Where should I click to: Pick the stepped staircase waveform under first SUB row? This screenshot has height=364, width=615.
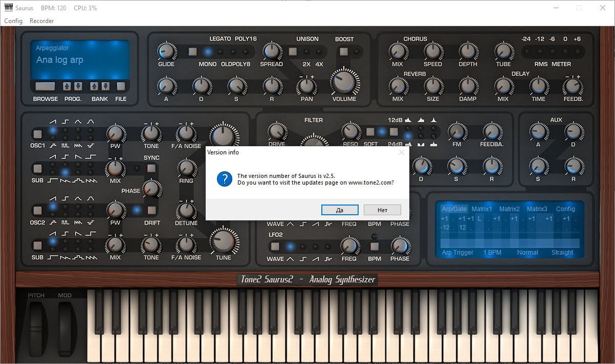point(78,180)
